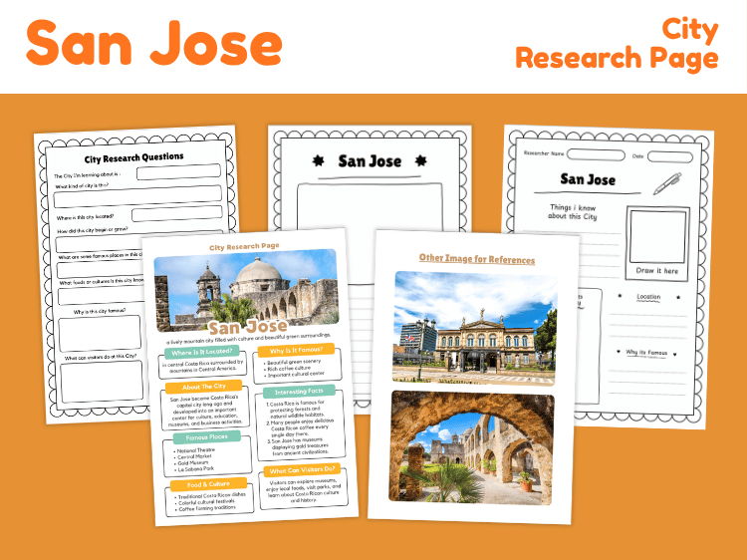
Task: Open the stone archway courtyard photo
Action: click(x=472, y=447)
